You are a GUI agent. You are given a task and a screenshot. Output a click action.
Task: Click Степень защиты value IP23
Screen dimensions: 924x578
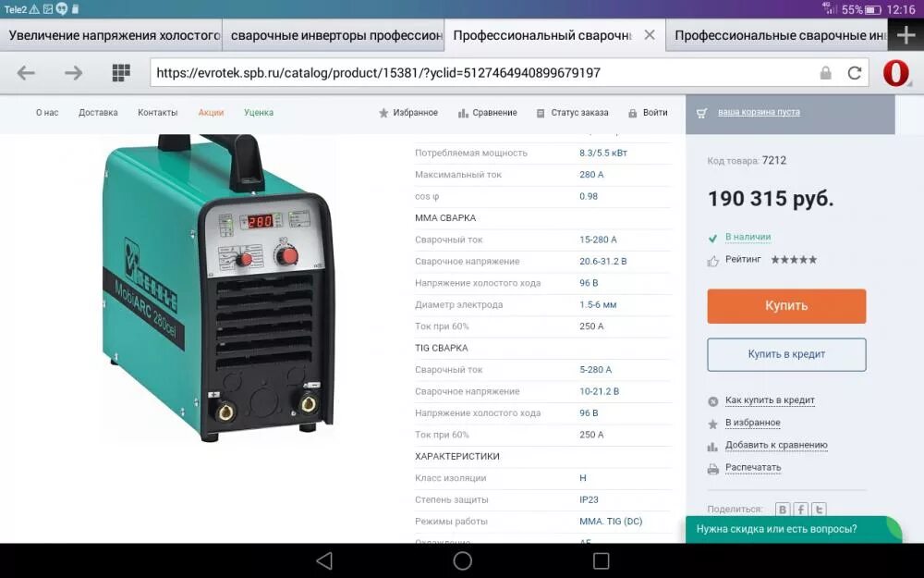pyautogui.click(x=589, y=499)
